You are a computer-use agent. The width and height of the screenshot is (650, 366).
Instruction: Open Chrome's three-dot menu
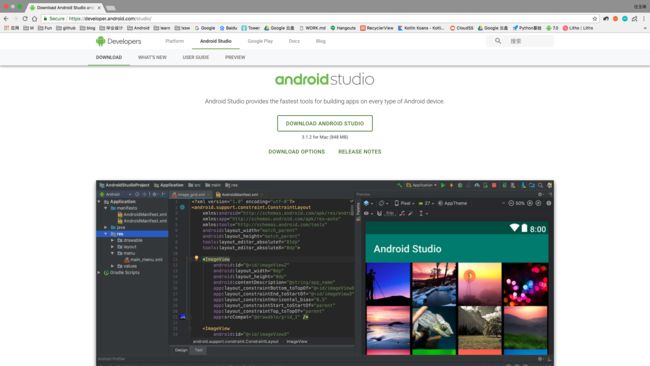(644, 19)
